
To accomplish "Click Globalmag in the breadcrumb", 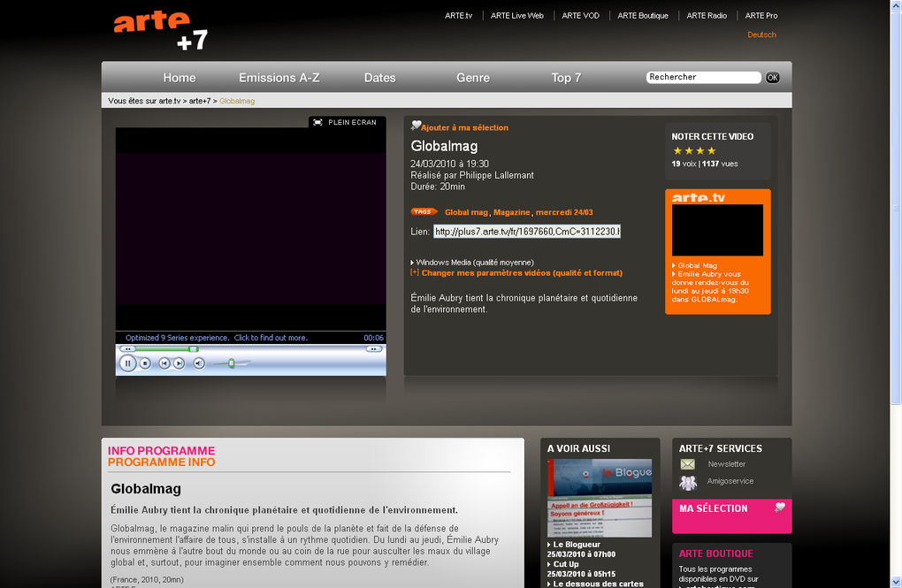I will (237, 101).
